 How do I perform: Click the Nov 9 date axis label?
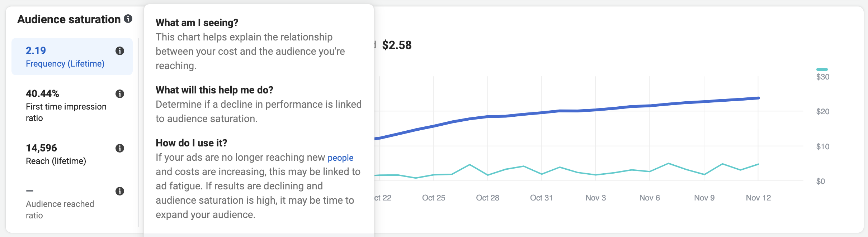(x=704, y=198)
